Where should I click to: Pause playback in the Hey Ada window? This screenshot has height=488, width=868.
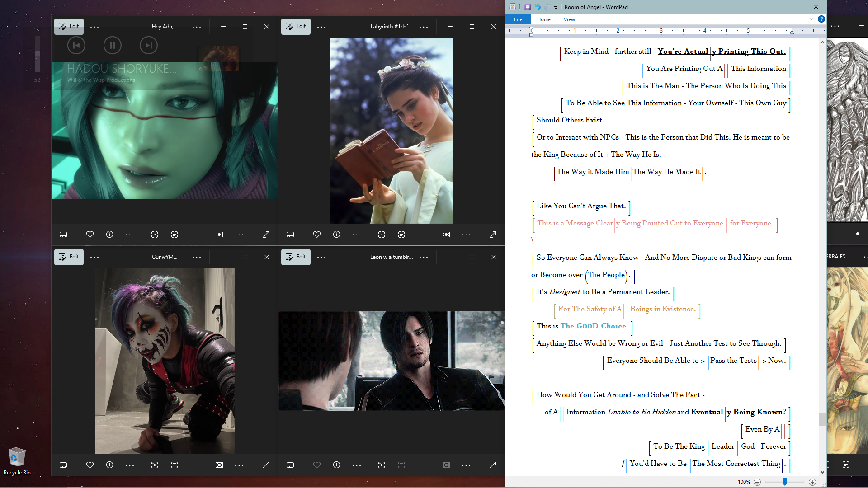[112, 45]
